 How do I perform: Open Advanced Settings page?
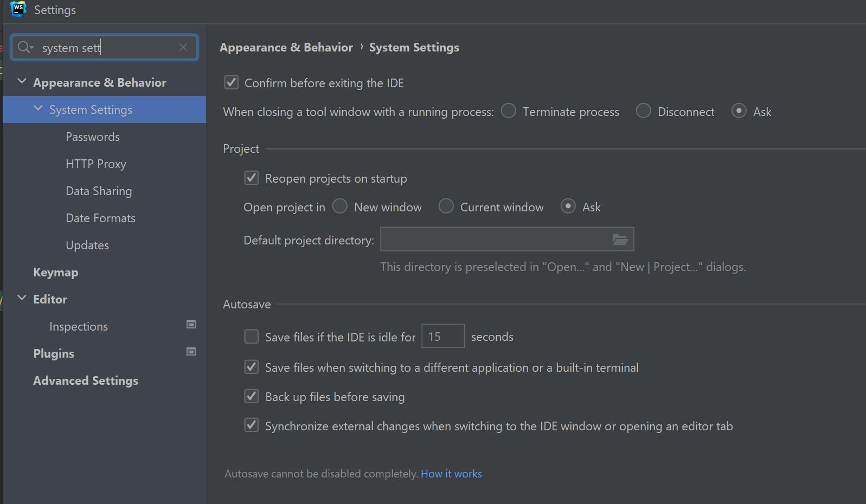[x=86, y=380]
